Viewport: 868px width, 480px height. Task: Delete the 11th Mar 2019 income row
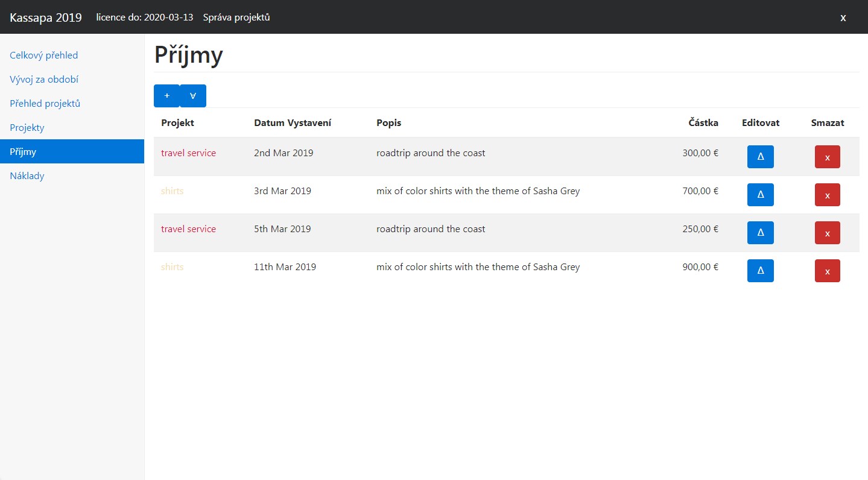tap(827, 271)
